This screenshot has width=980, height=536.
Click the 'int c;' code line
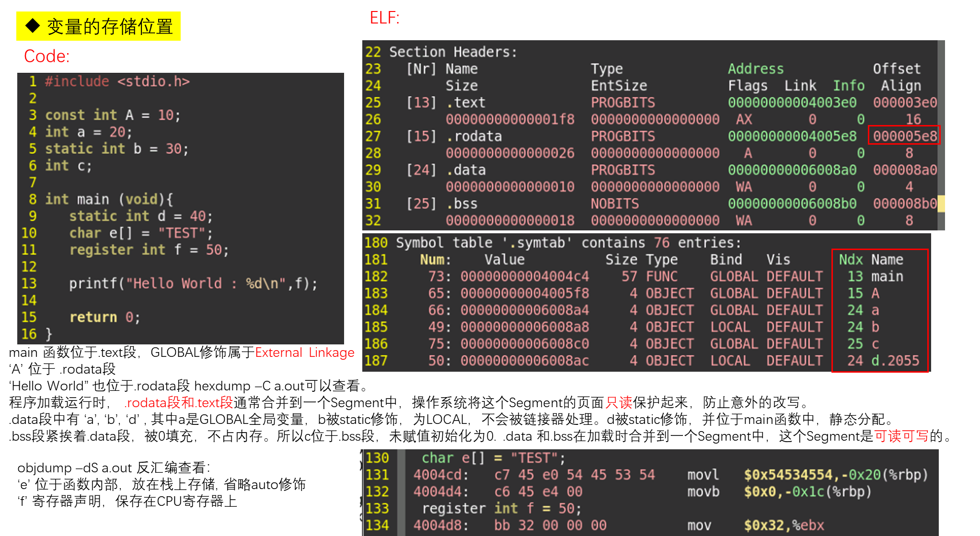pyautogui.click(x=68, y=166)
